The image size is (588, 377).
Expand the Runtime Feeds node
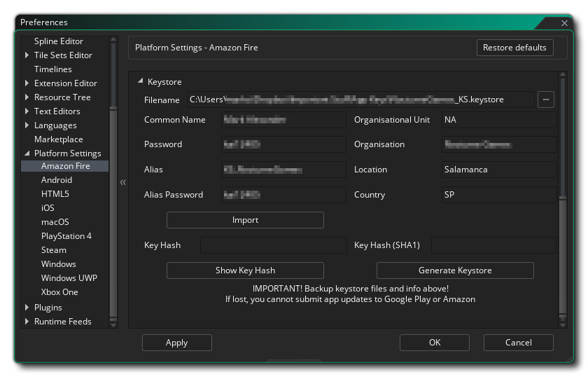27,322
